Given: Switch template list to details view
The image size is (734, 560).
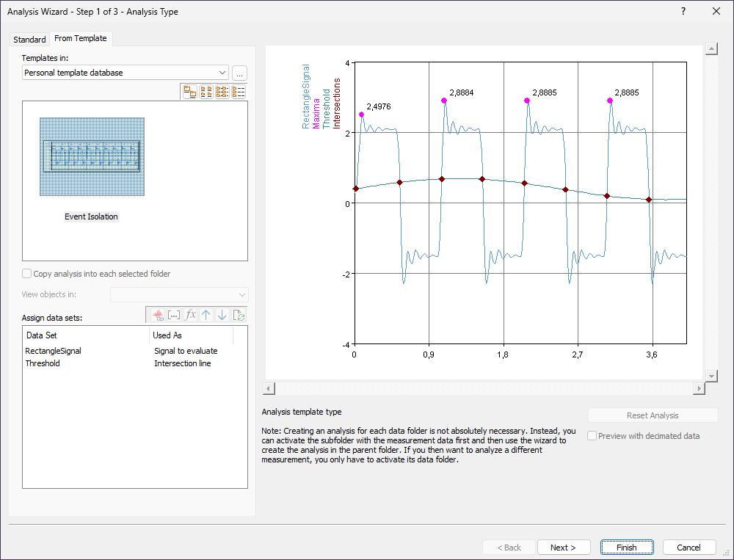Looking at the screenshot, I should 239,92.
